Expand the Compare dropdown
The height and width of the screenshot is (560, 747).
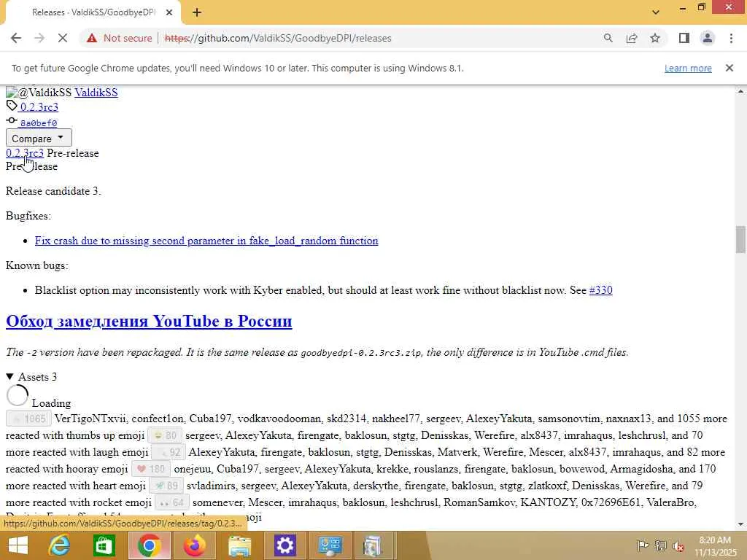point(39,138)
